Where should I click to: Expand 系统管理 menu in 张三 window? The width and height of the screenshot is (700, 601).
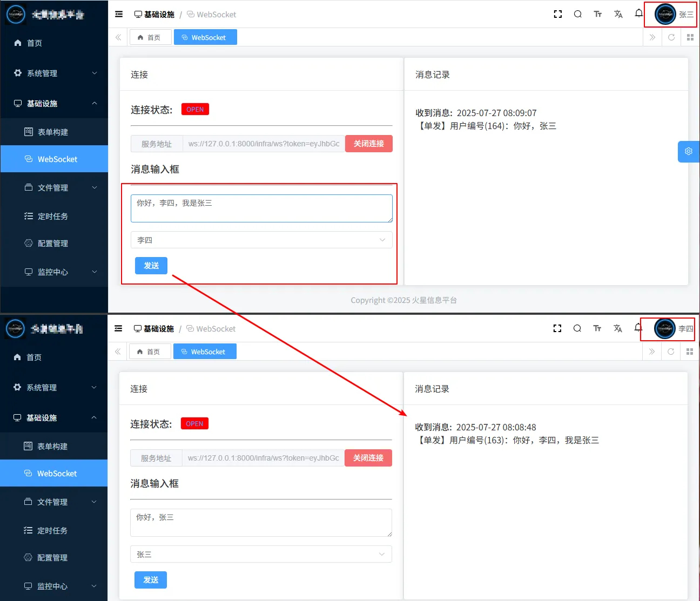pos(54,73)
